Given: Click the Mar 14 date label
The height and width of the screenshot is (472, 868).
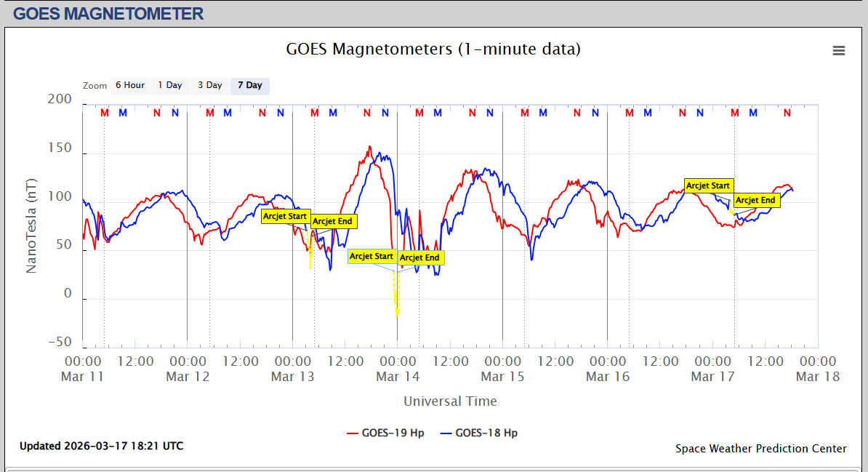Looking at the screenshot, I should (398, 377).
